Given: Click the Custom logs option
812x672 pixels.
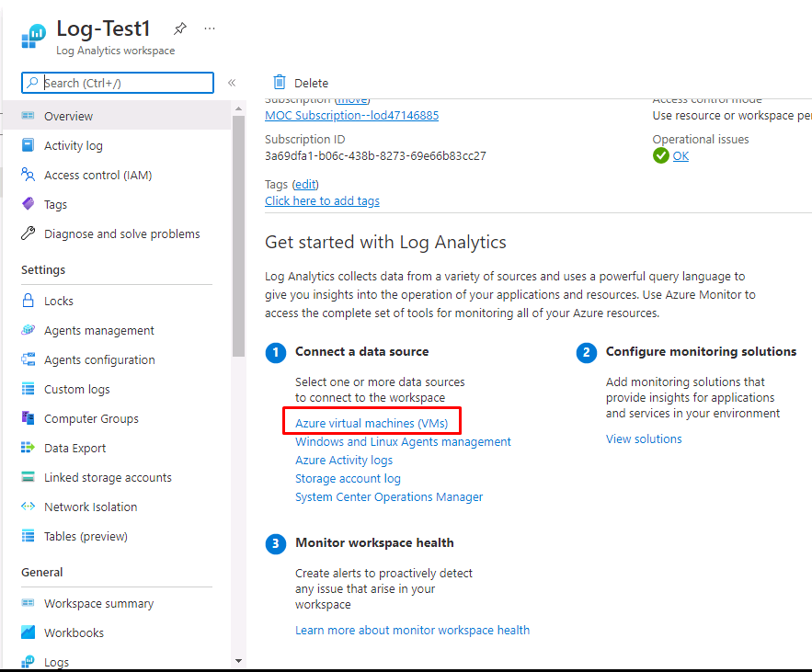Looking at the screenshot, I should click(x=78, y=389).
